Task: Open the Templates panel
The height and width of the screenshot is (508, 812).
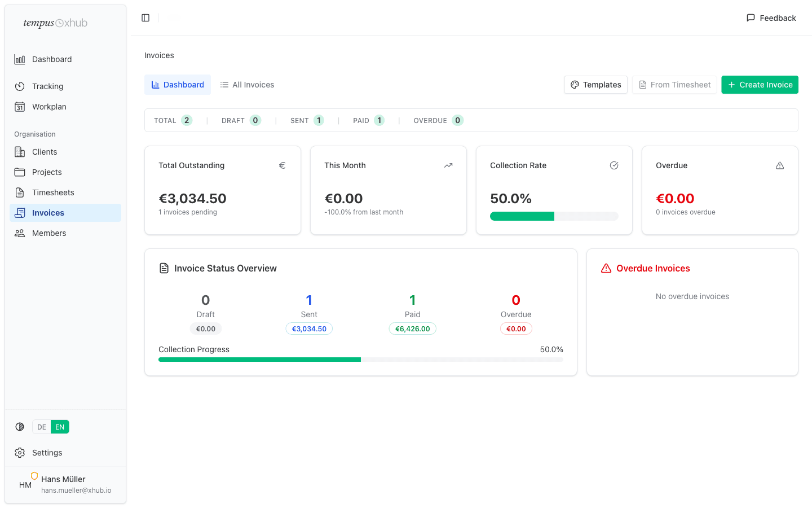Action: click(595, 84)
